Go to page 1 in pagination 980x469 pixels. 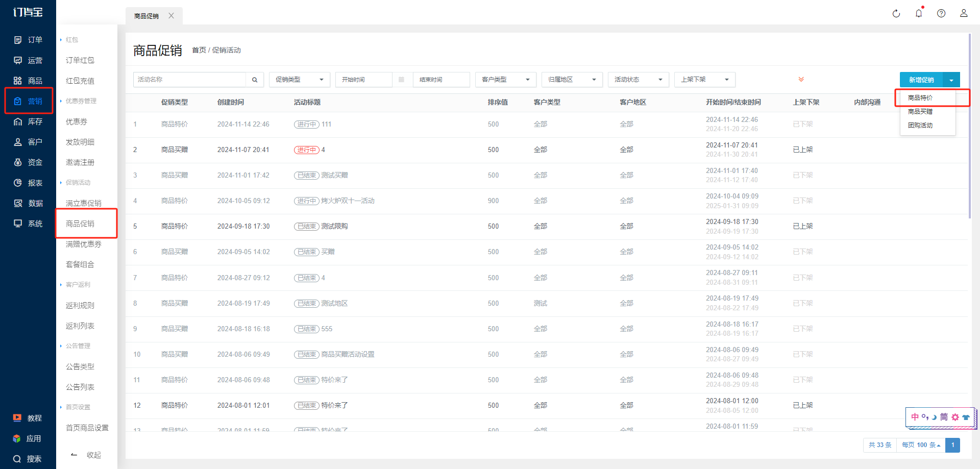coord(952,445)
